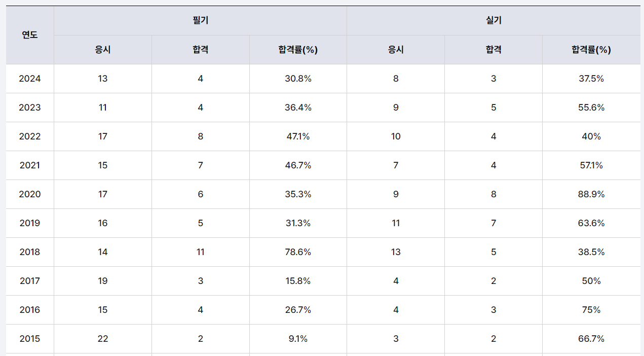This screenshot has width=644, height=356.
Task: Click the 63.6% cell in 2019 row
Action: (591, 223)
